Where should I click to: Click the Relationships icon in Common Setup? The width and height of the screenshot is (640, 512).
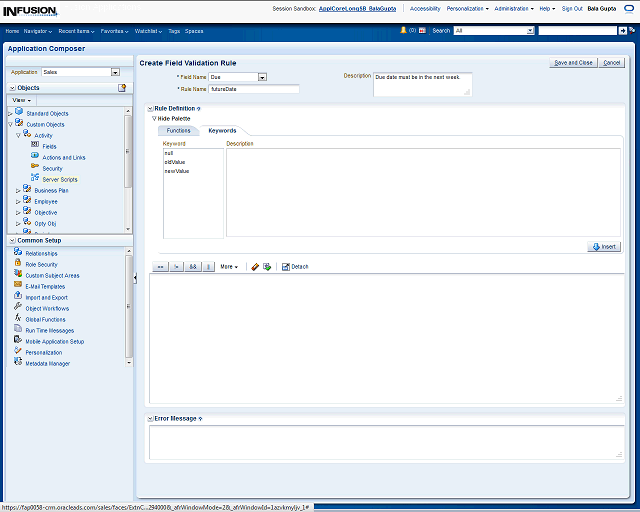click(18, 253)
